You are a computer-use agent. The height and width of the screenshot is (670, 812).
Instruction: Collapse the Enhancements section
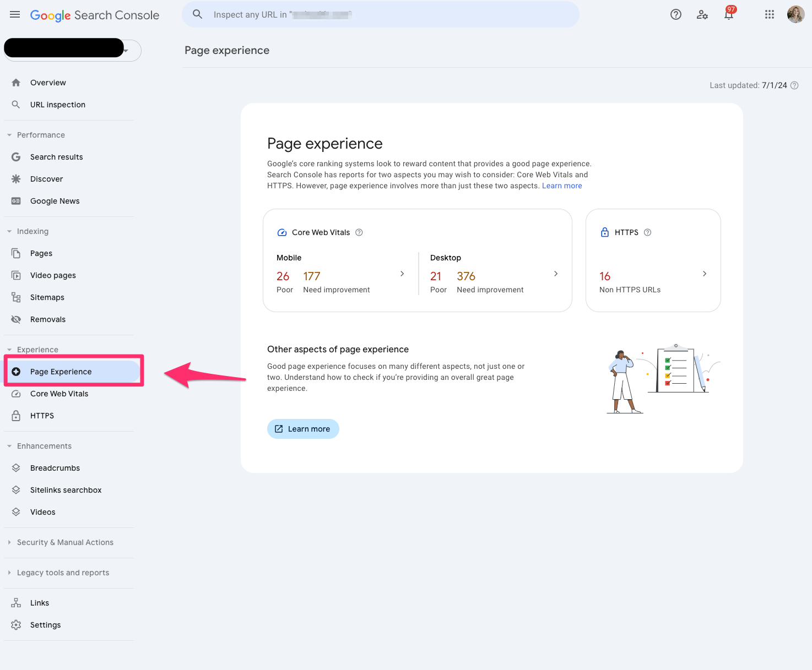(9, 446)
